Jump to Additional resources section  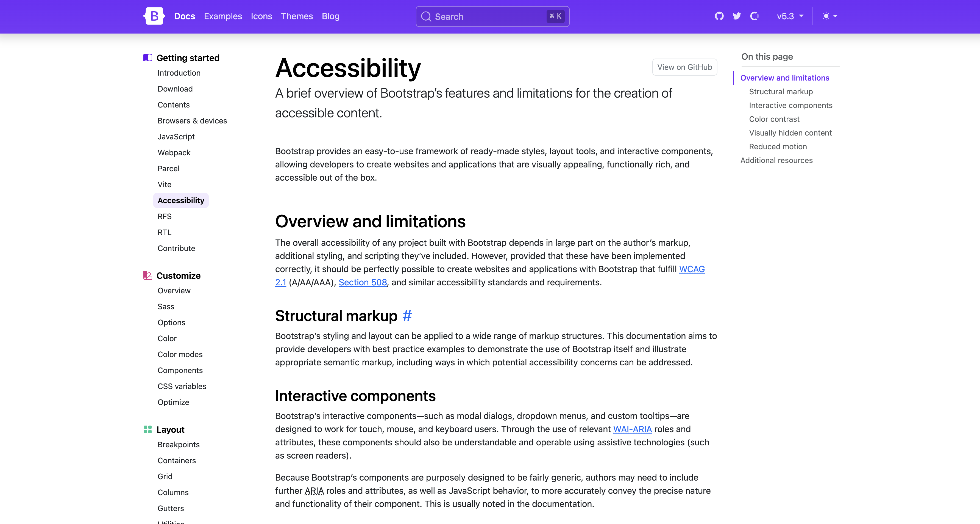point(776,160)
